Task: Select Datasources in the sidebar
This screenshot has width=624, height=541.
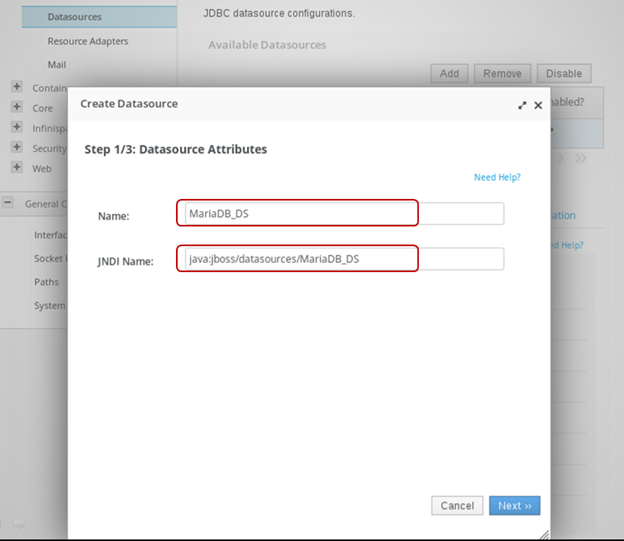Action: coord(74,16)
